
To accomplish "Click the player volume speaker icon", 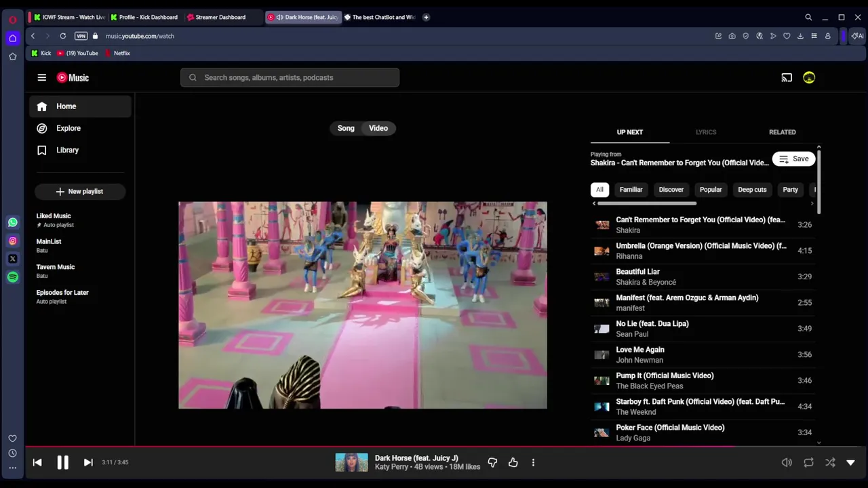I will pyautogui.click(x=787, y=462).
